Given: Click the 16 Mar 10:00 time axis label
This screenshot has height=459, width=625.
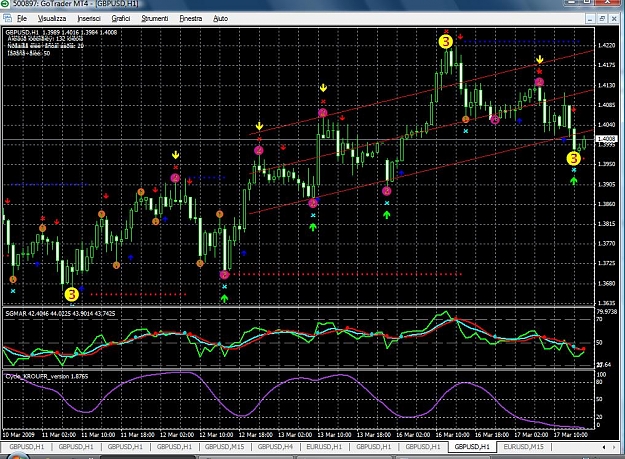Looking at the screenshot, I should (x=452, y=434).
